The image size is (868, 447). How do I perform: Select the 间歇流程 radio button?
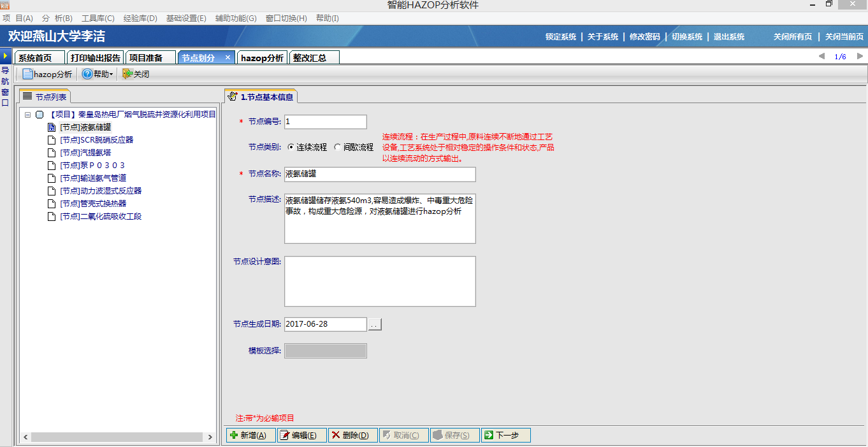coord(338,147)
